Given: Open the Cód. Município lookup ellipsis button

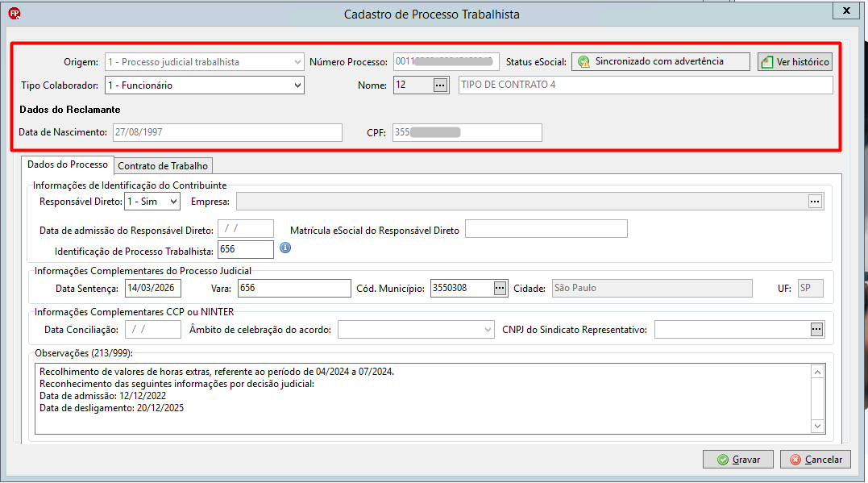Looking at the screenshot, I should click(500, 288).
